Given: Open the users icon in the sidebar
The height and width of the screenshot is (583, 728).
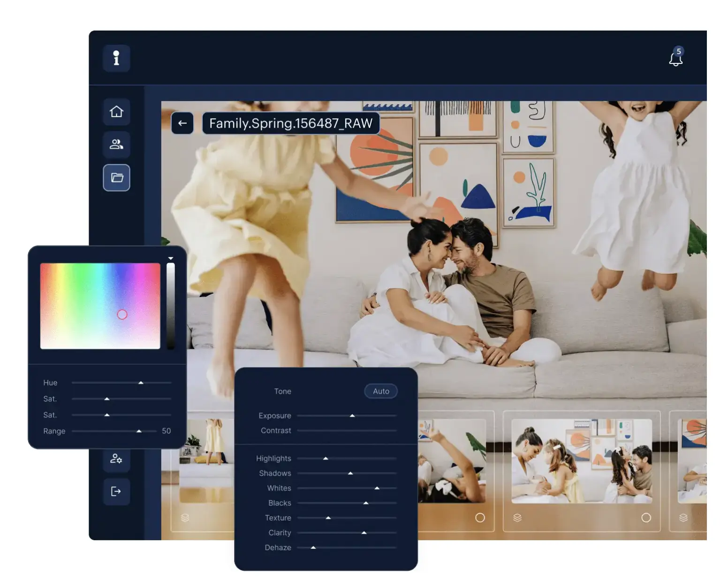Looking at the screenshot, I should pyautogui.click(x=116, y=144).
